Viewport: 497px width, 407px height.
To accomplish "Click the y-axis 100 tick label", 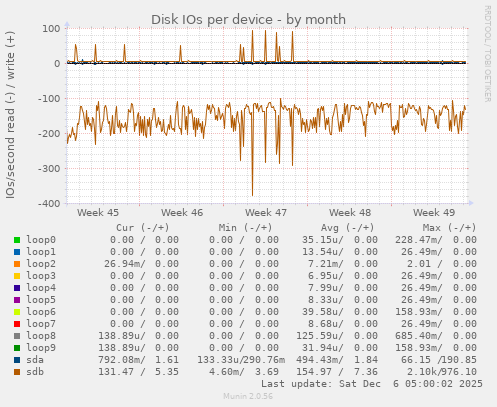I will (51, 29).
